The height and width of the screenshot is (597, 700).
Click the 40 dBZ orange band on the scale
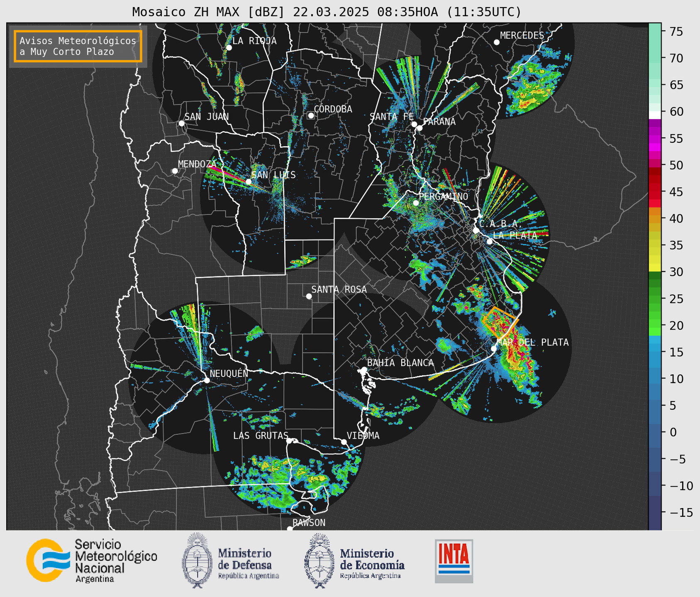coord(655,218)
